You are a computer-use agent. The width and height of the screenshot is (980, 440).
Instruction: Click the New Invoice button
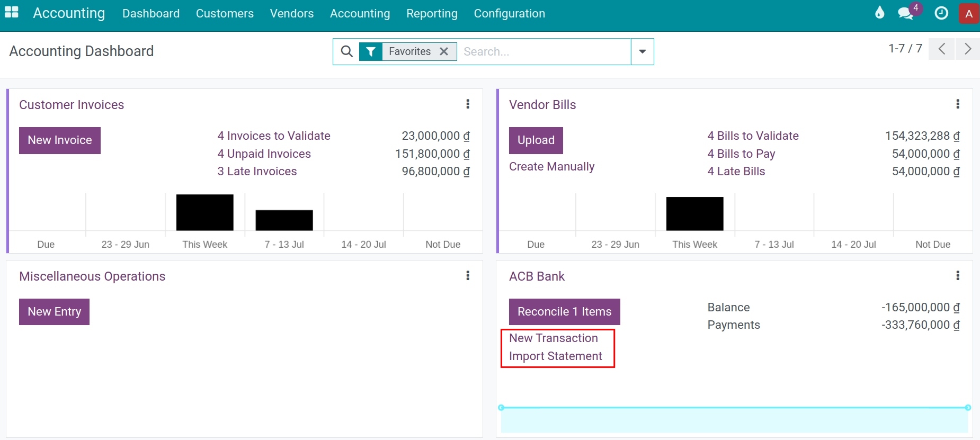(x=60, y=140)
